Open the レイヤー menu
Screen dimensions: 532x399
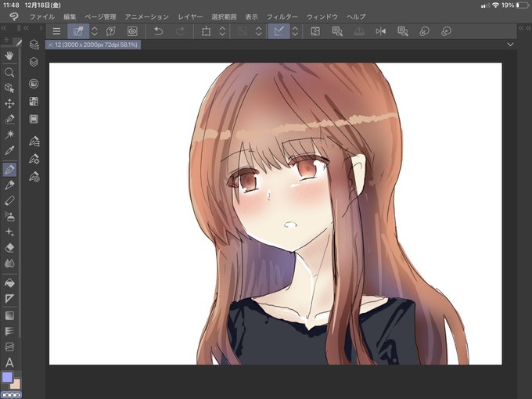pyautogui.click(x=190, y=16)
